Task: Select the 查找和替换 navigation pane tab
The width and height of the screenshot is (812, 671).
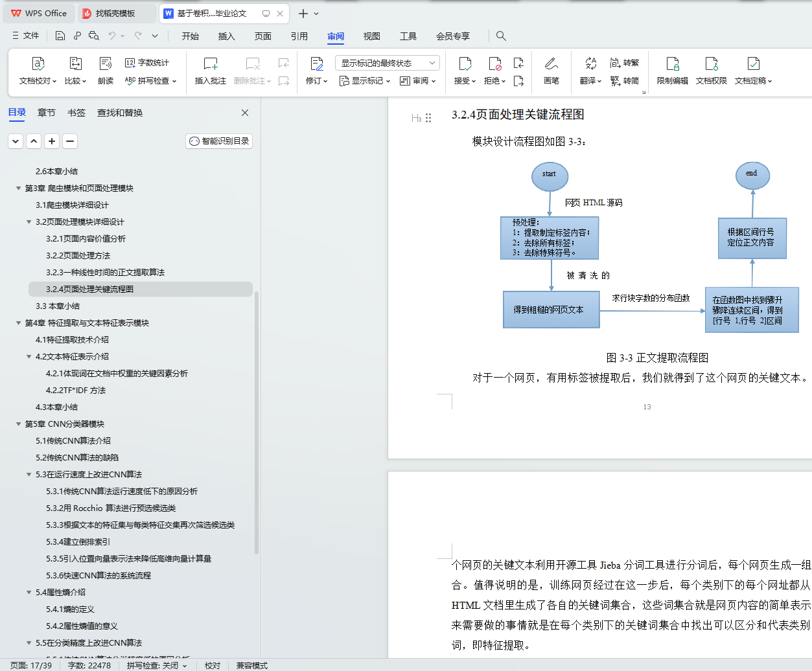Action: click(x=120, y=113)
